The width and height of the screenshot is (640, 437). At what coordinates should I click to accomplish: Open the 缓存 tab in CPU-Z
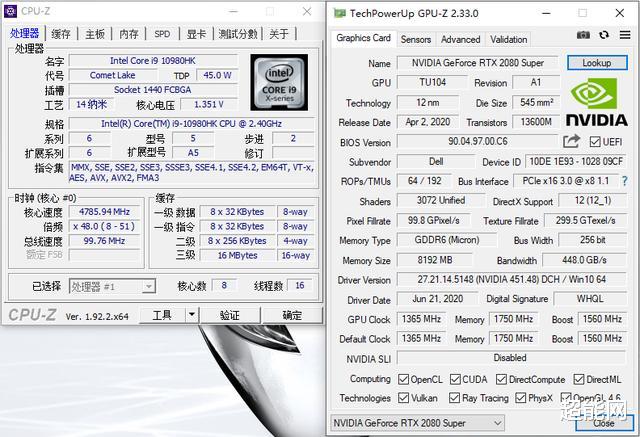click(61, 34)
